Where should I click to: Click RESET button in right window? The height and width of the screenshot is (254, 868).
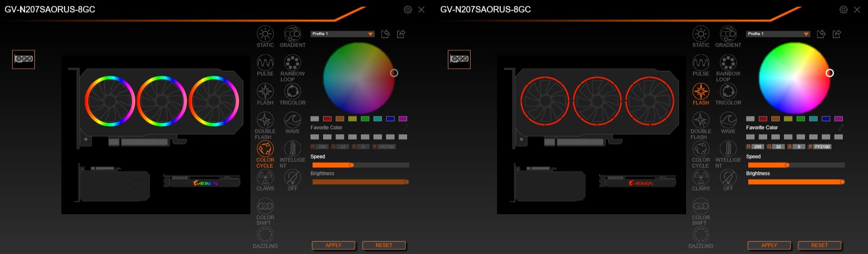tap(820, 245)
